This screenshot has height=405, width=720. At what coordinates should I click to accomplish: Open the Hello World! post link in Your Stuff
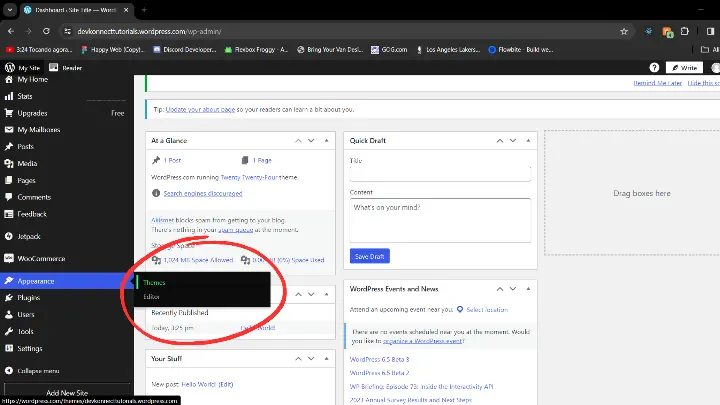click(199, 384)
